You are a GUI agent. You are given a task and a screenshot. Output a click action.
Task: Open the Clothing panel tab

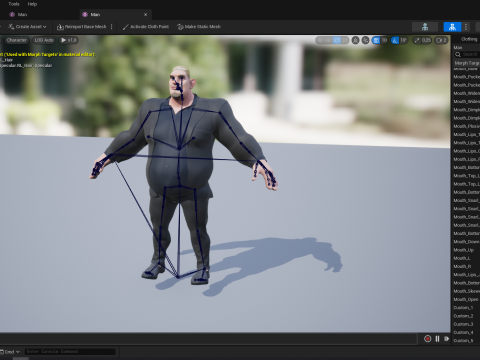[x=469, y=39]
